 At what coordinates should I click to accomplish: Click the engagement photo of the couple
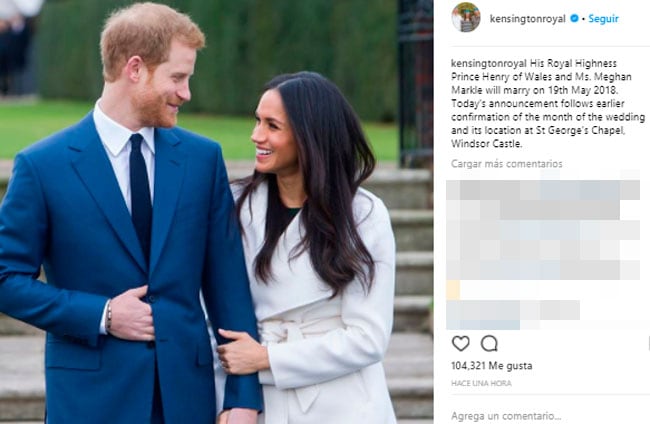click(216, 212)
